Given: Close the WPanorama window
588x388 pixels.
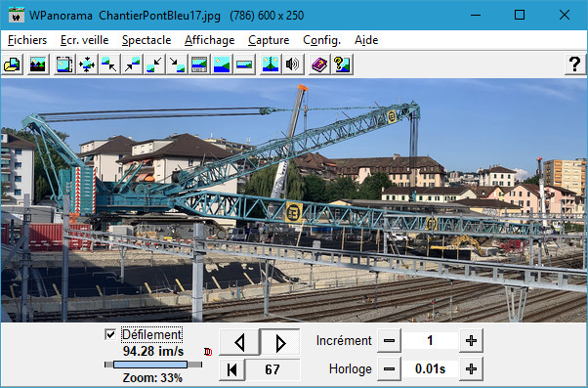Looking at the screenshot, I should pyautogui.click(x=565, y=15).
